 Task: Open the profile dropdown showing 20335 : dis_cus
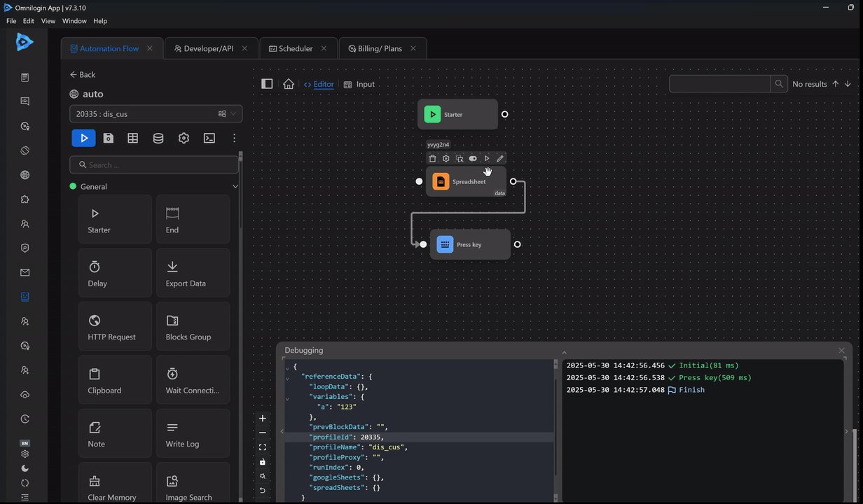click(156, 113)
